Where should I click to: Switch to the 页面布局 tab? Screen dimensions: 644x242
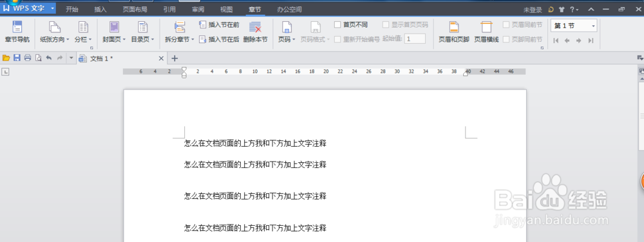click(135, 10)
